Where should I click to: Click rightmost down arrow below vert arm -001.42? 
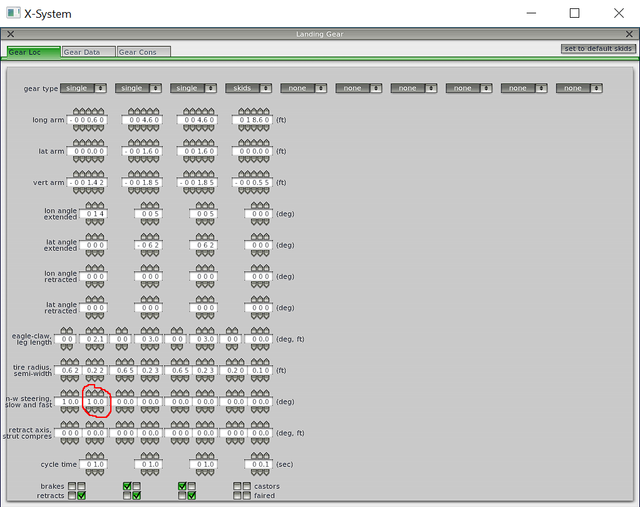100,191
